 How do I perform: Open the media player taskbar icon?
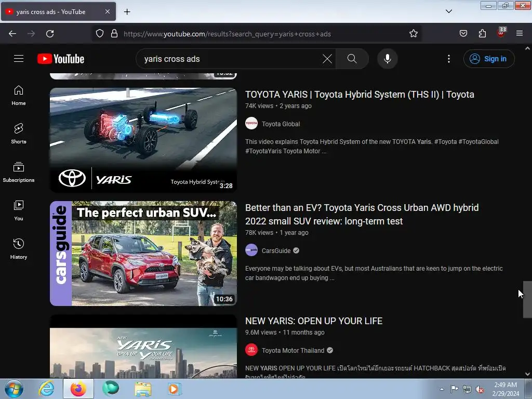click(x=175, y=389)
